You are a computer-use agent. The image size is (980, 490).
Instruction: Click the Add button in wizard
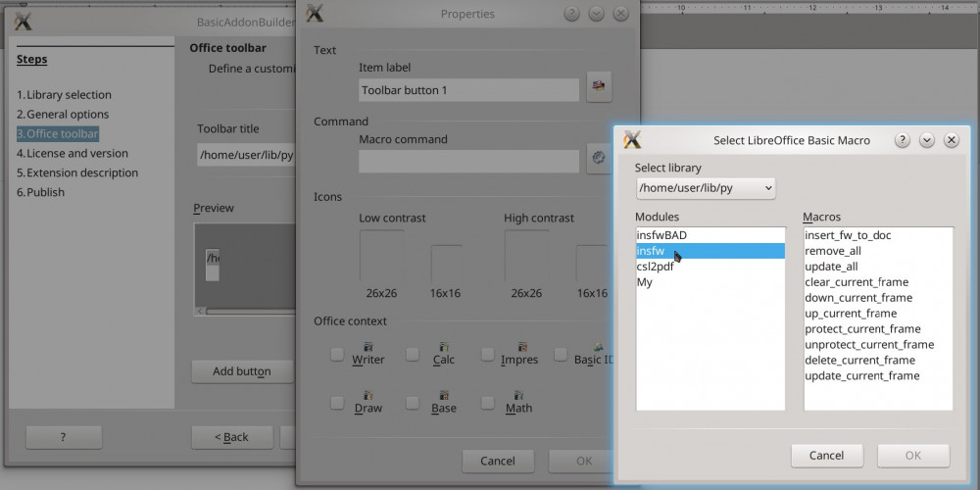[x=242, y=371]
